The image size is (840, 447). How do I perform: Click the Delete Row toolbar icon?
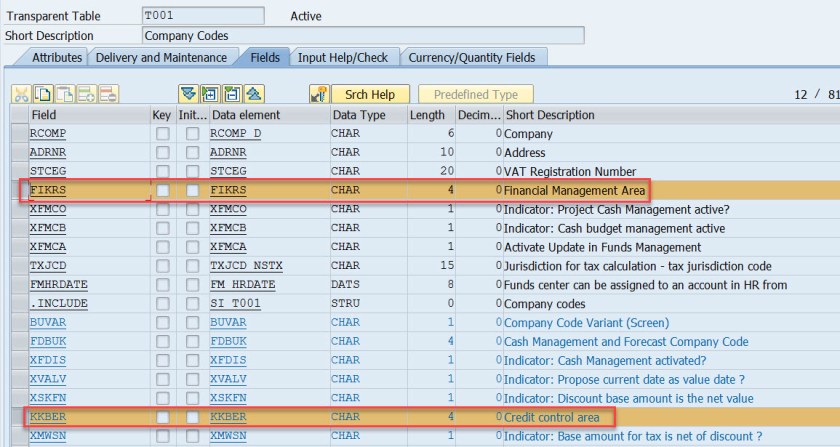pos(108,94)
